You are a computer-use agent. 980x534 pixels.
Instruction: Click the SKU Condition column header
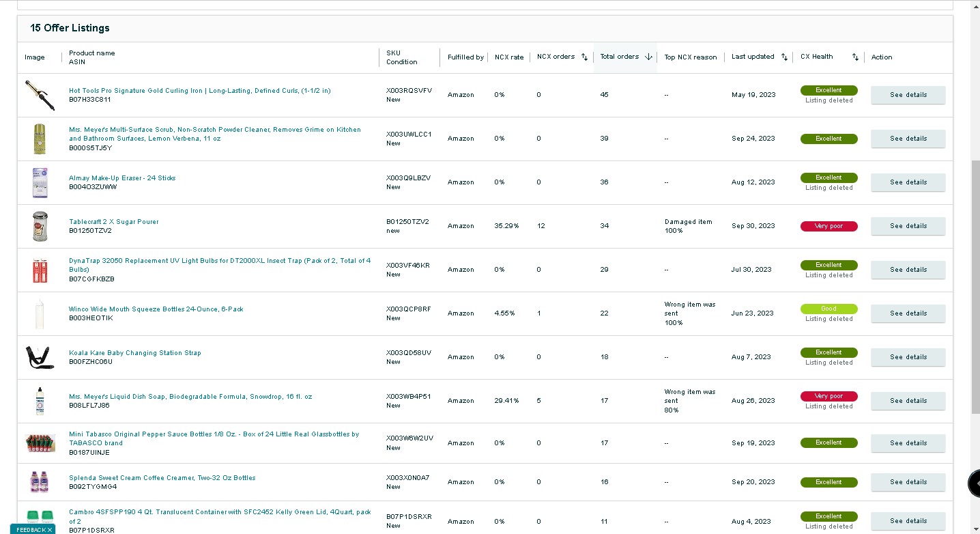(401, 57)
